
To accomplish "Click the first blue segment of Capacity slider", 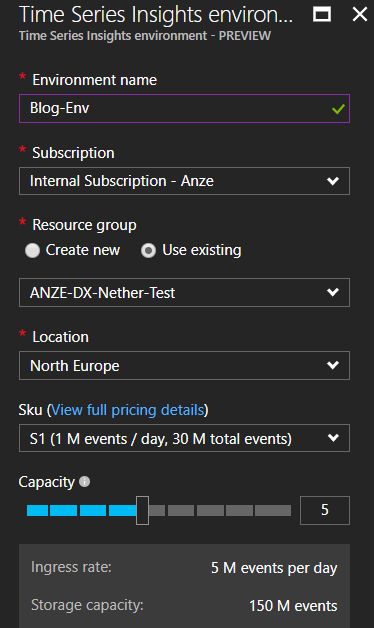I will click(x=37, y=510).
